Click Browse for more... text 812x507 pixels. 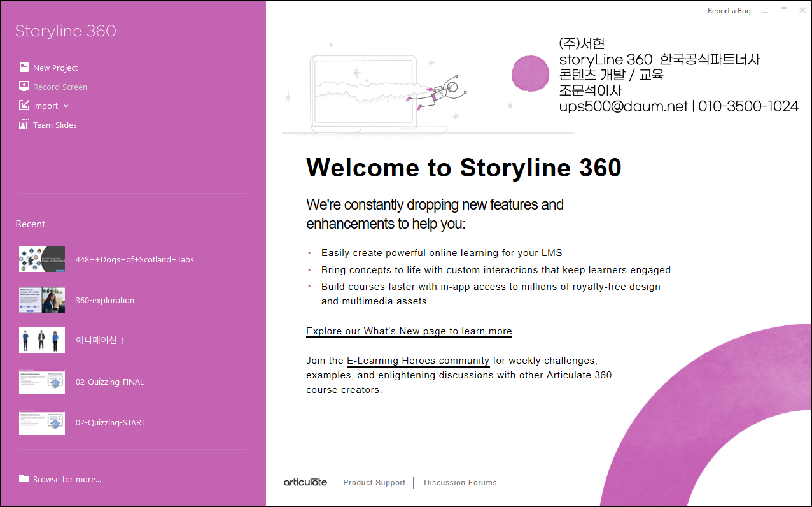pos(67,480)
